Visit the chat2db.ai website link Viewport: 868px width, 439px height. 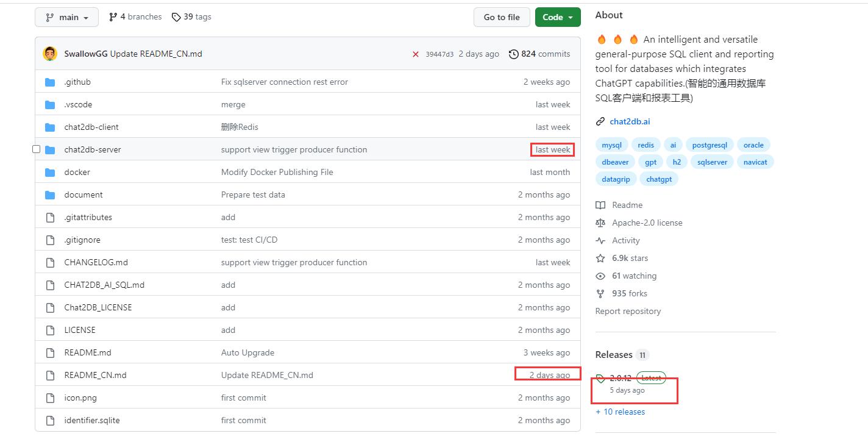click(630, 121)
